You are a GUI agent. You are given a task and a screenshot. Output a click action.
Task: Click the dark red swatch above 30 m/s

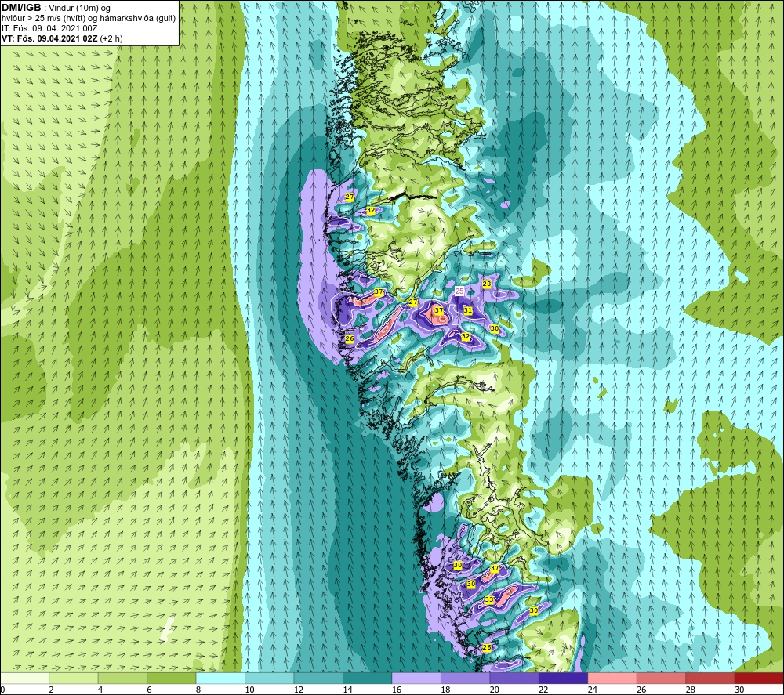760,679
